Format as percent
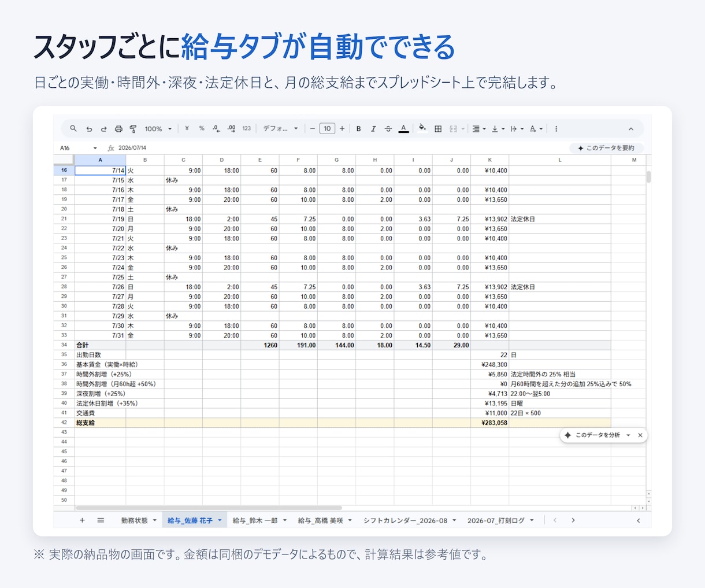 (202, 129)
